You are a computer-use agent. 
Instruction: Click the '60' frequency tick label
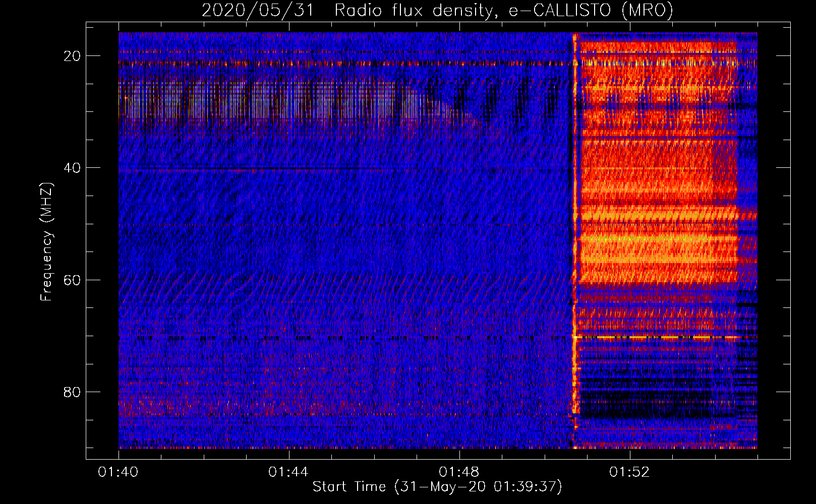[x=73, y=280]
